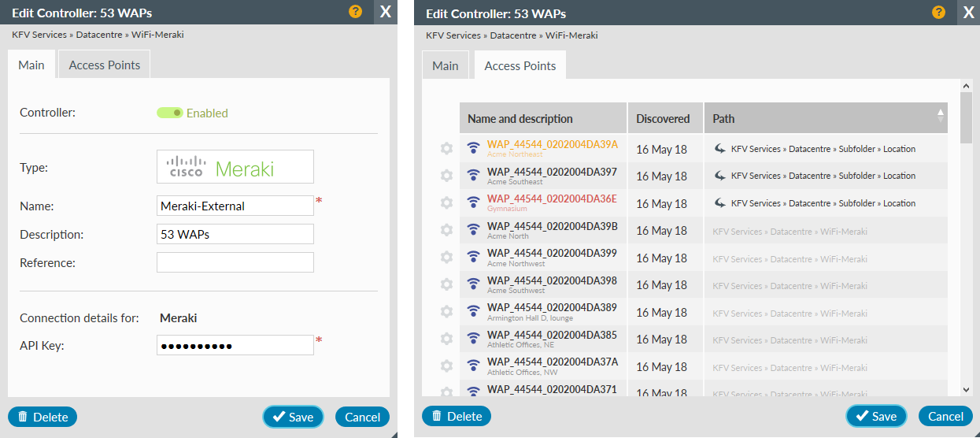Select WAP_44544_0202004DA389 Armington Hall entry
Image resolution: width=980 pixels, height=438 pixels.
[552, 312]
